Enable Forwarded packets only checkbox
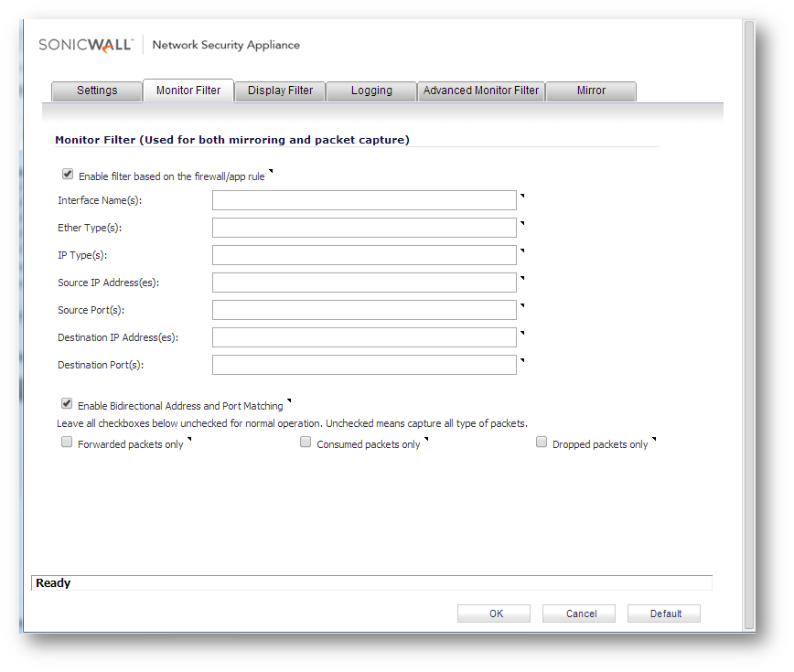The width and height of the screenshot is (794, 672). 67,443
